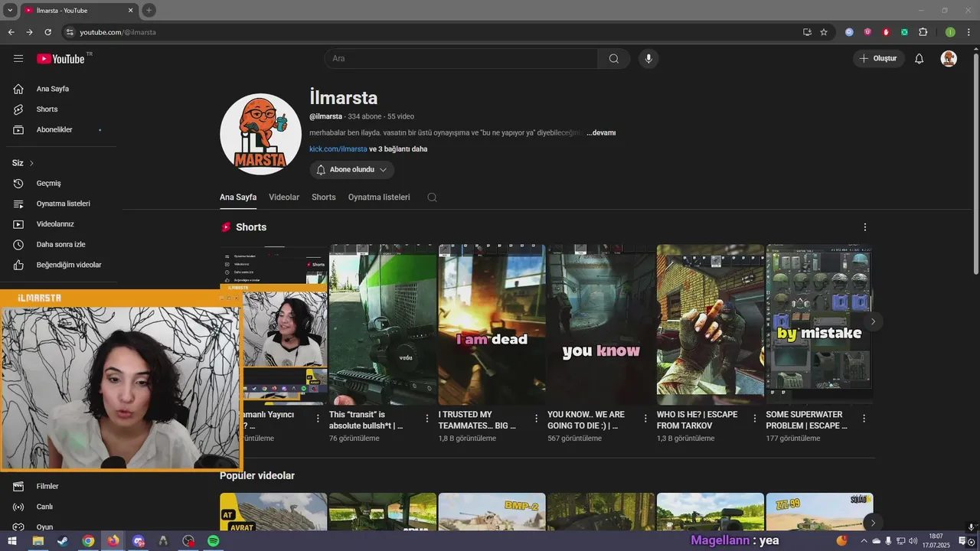Search within channel using magnifier icon
The image size is (980, 551).
[432, 197]
